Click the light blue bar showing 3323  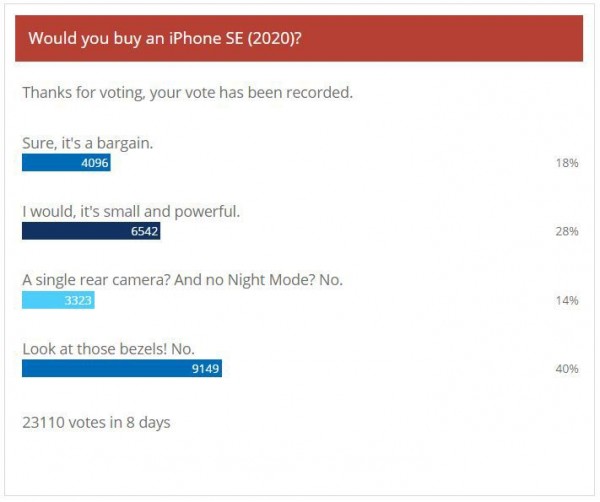click(x=58, y=300)
